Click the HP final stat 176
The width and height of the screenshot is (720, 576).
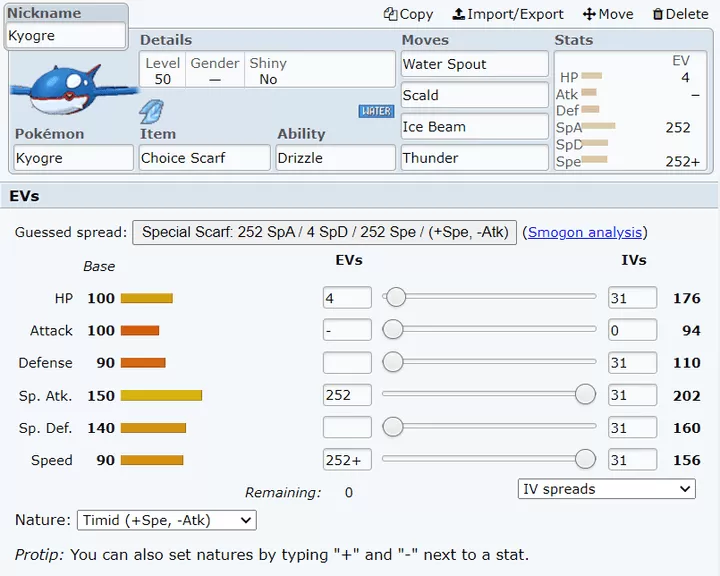[x=686, y=298]
